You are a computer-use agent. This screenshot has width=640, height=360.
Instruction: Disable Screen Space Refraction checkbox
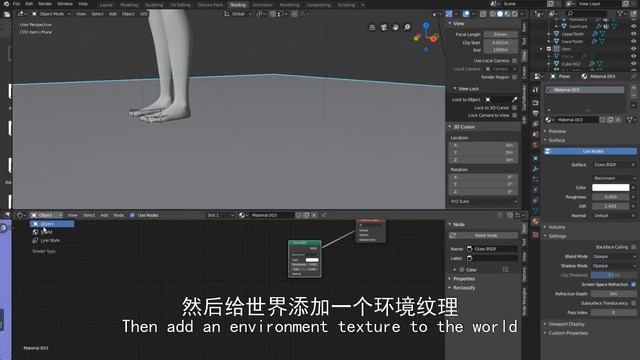click(x=633, y=284)
